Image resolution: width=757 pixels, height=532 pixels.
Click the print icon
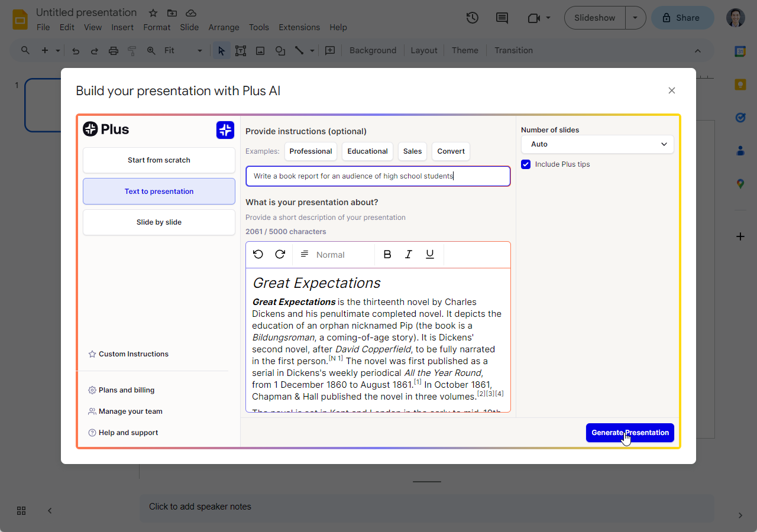tap(114, 51)
